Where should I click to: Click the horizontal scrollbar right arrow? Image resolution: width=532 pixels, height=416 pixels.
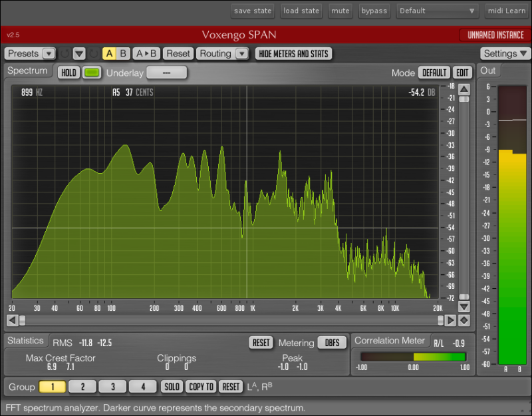tap(450, 320)
